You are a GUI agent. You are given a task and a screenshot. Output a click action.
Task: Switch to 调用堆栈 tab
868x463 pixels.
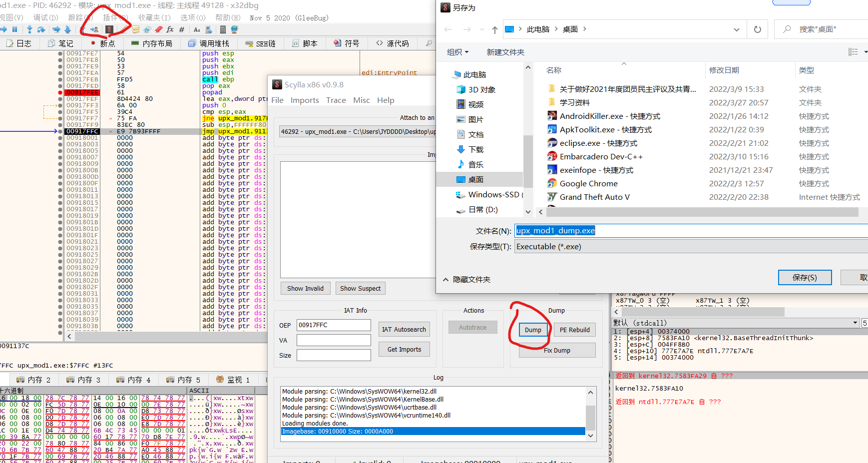(208, 43)
